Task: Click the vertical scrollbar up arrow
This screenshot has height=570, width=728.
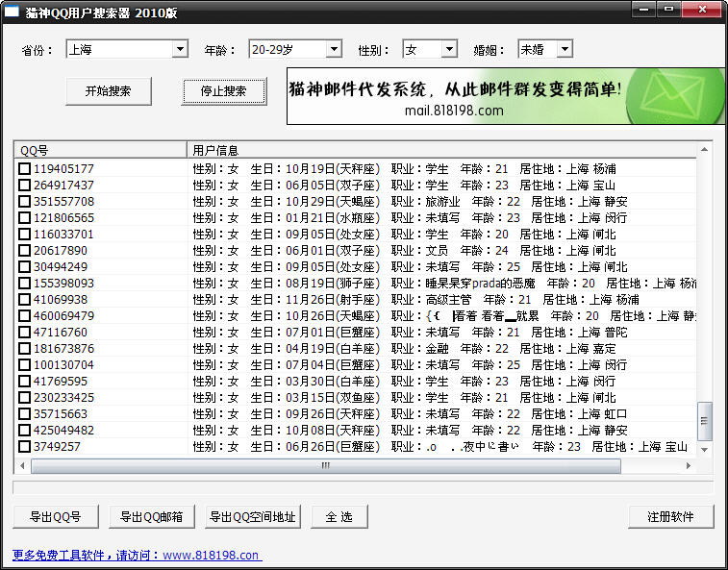Action: tap(704, 149)
